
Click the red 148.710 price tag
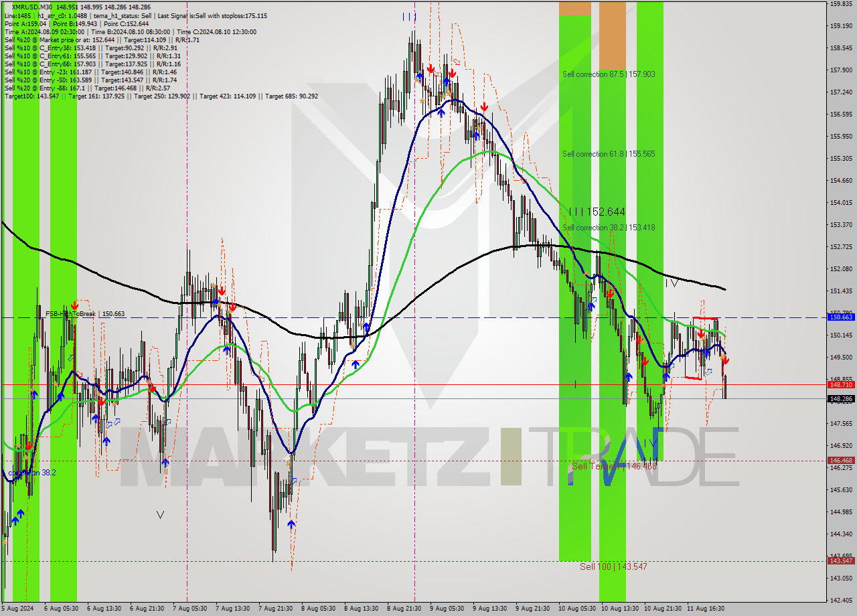point(841,384)
